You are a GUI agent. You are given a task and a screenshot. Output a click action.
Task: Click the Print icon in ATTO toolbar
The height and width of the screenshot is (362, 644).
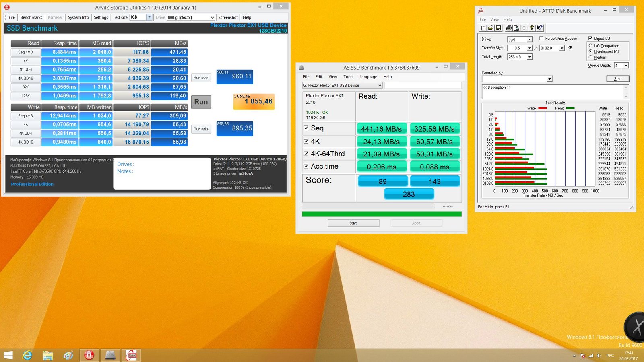pyautogui.click(x=509, y=28)
